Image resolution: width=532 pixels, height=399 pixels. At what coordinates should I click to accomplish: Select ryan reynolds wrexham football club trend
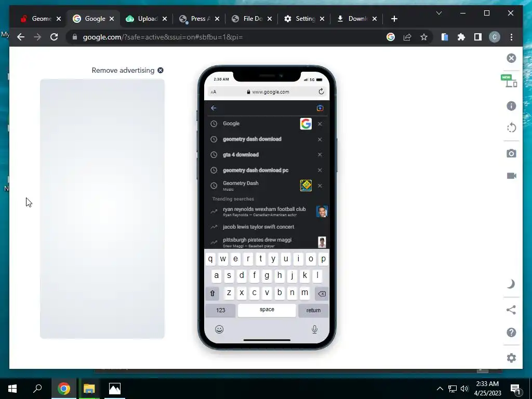tap(267, 211)
